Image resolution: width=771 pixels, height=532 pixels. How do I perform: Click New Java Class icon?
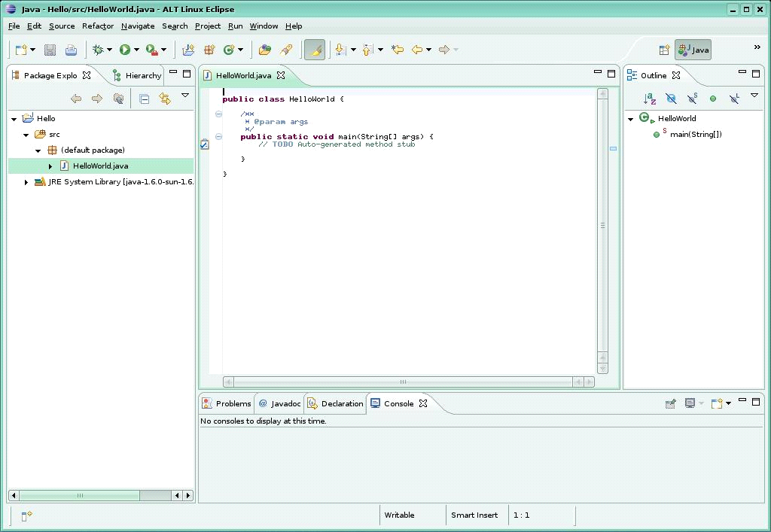(229, 50)
